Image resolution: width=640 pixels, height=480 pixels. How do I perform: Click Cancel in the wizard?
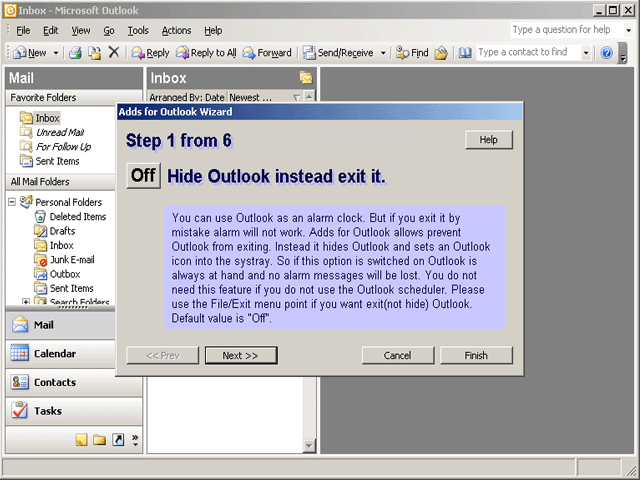click(x=398, y=356)
